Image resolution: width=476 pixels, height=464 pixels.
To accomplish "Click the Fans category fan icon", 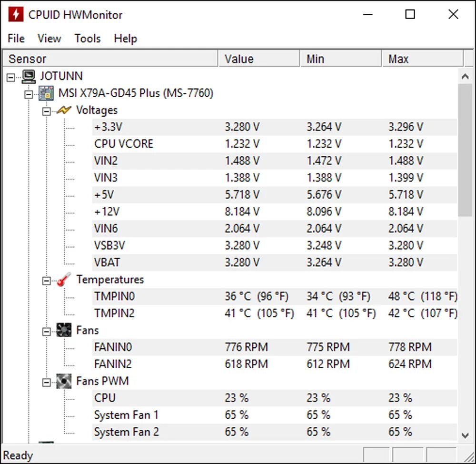I will [x=64, y=330].
